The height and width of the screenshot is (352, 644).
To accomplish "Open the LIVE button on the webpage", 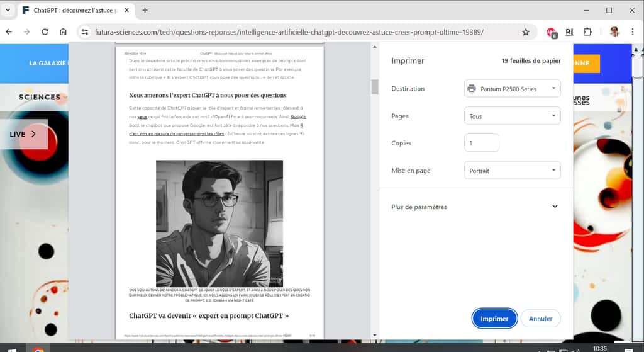I will click(23, 134).
